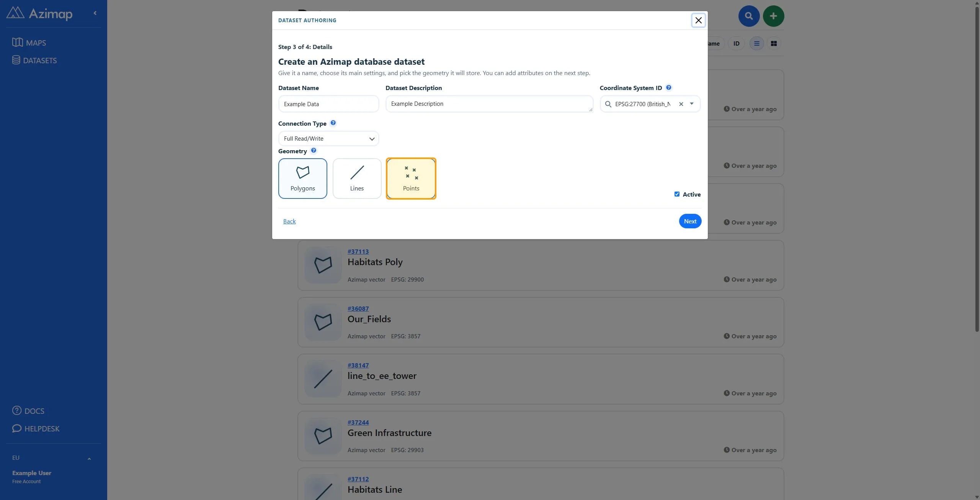980x500 pixels.
Task: Show Coordinate System ID help tooltip
Action: pos(668,87)
